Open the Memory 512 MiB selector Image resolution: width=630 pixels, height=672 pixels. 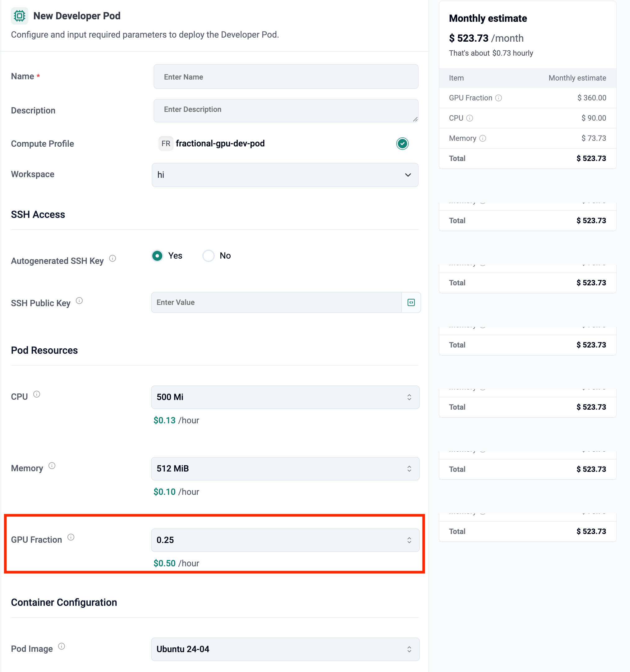285,469
